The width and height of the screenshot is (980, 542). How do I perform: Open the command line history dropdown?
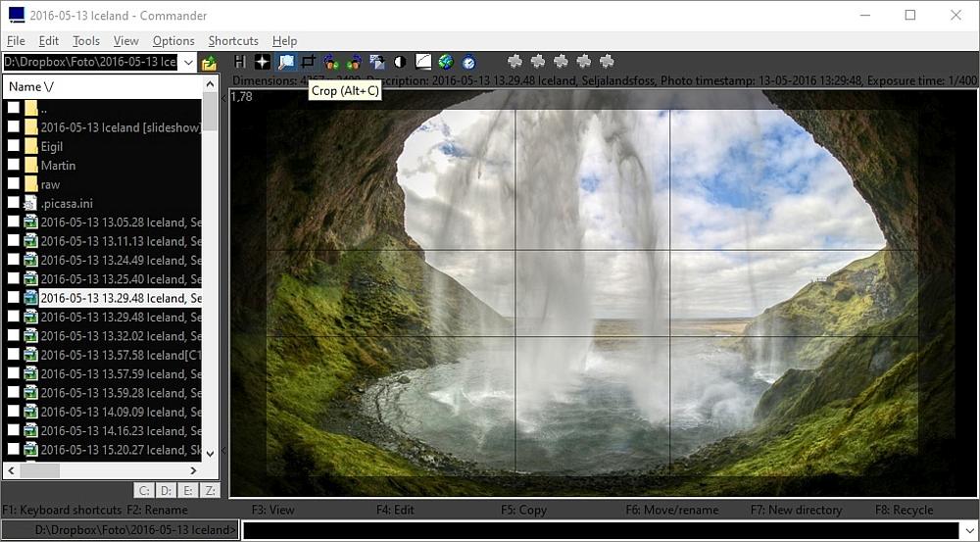(969, 530)
